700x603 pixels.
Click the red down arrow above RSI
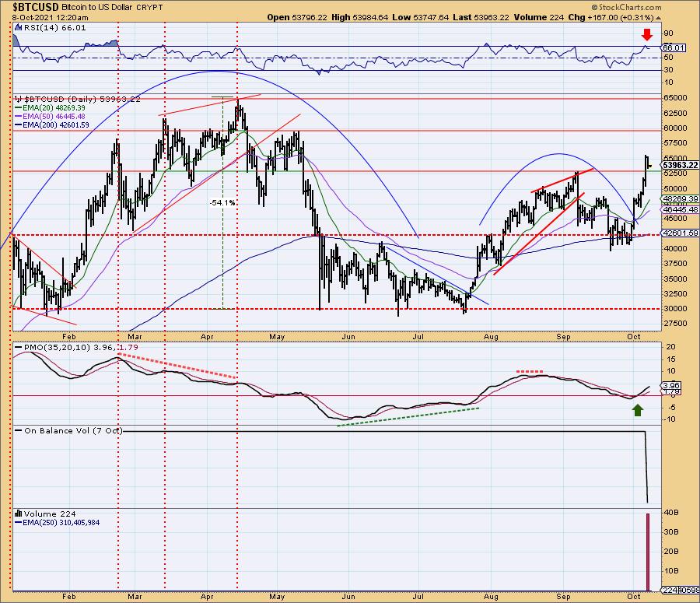647,35
